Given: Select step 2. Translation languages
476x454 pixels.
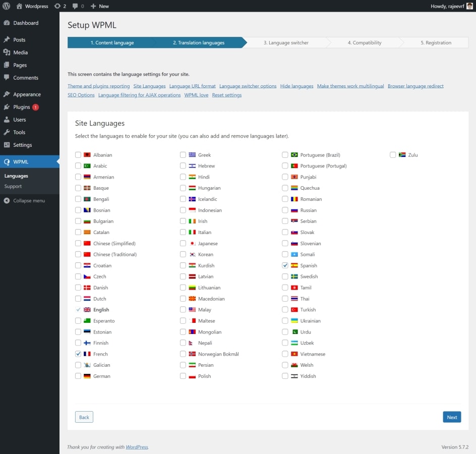Looking at the screenshot, I should (199, 43).
